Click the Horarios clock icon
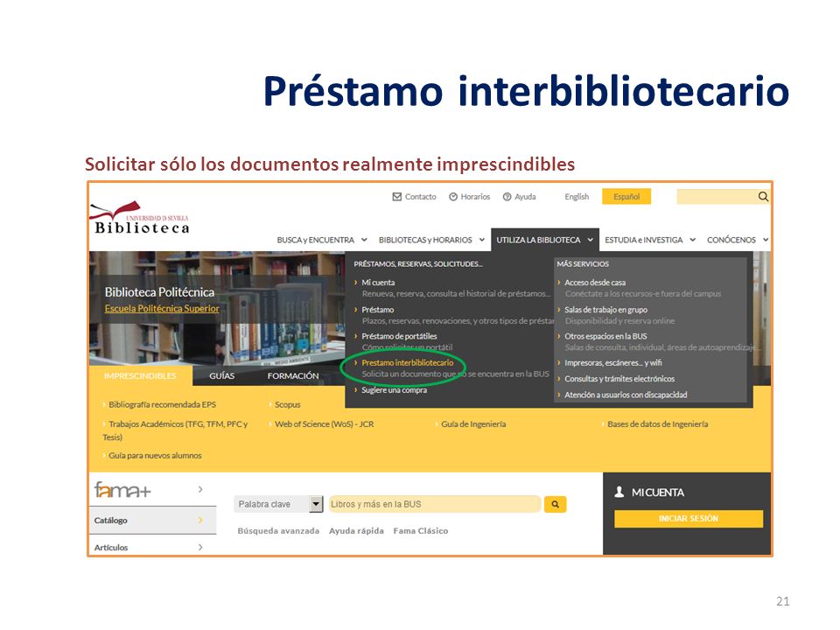 [453, 197]
